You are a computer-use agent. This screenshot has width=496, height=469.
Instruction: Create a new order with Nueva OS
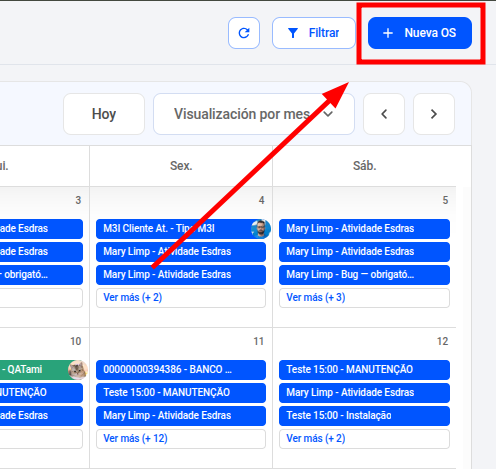[x=420, y=33]
